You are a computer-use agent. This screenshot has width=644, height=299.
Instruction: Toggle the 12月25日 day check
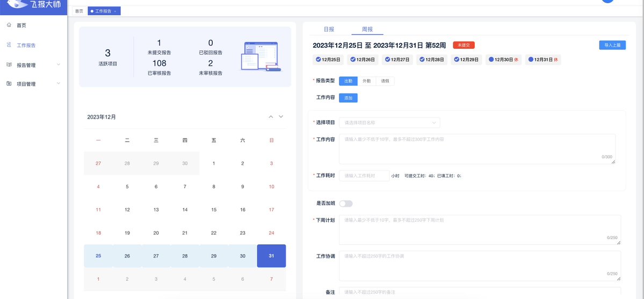[319, 60]
